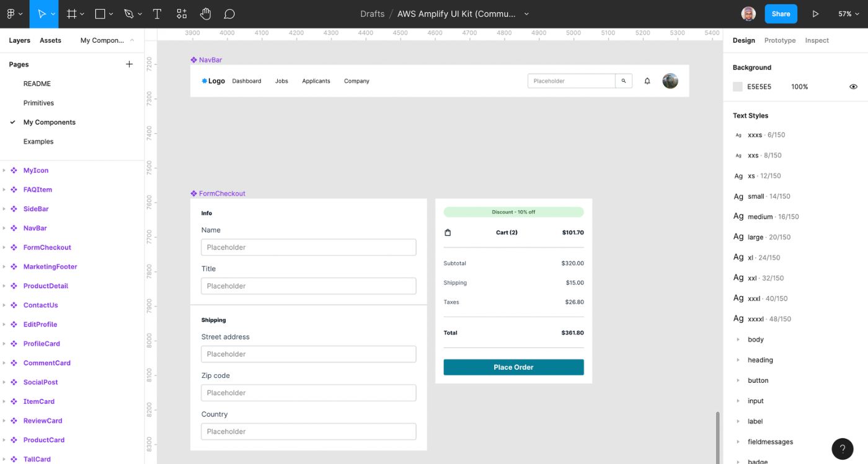Open the 57% zoom dropdown
Viewport: 868px width, 464px height.
[849, 14]
